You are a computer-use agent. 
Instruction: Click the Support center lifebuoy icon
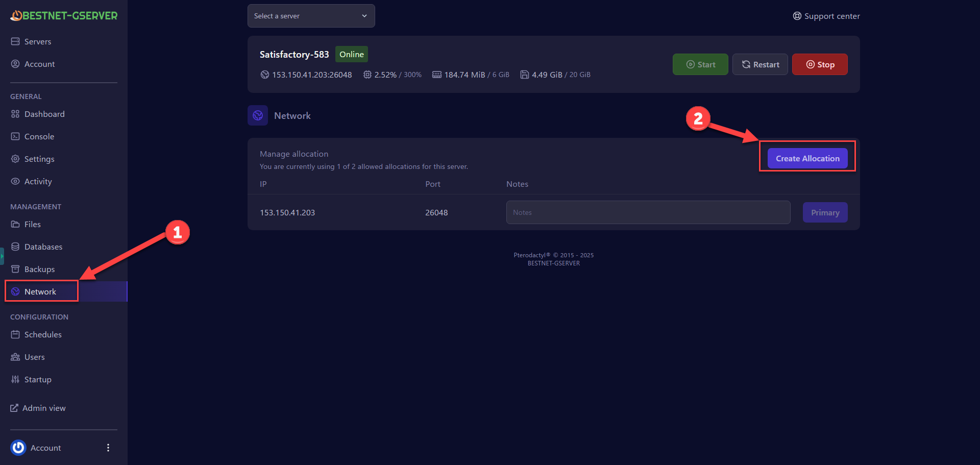pos(797,16)
